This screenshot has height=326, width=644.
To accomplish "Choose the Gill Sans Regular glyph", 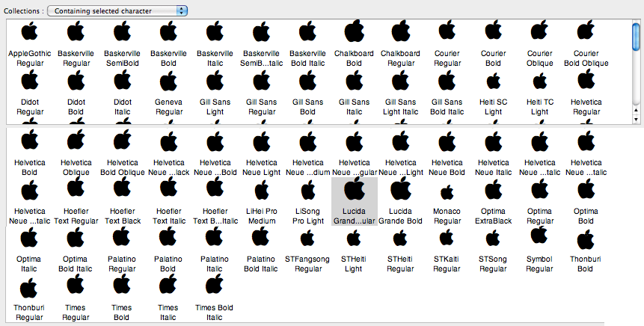I will [261, 81].
